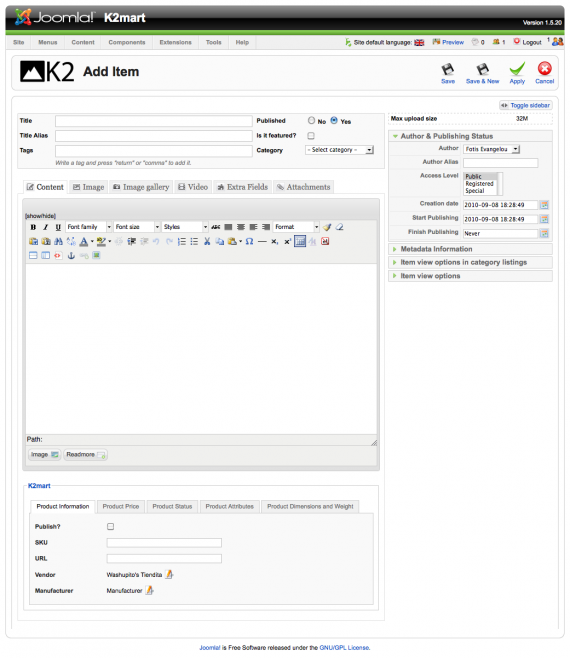
Task: Apply superscript formatting
Action: 288,241
